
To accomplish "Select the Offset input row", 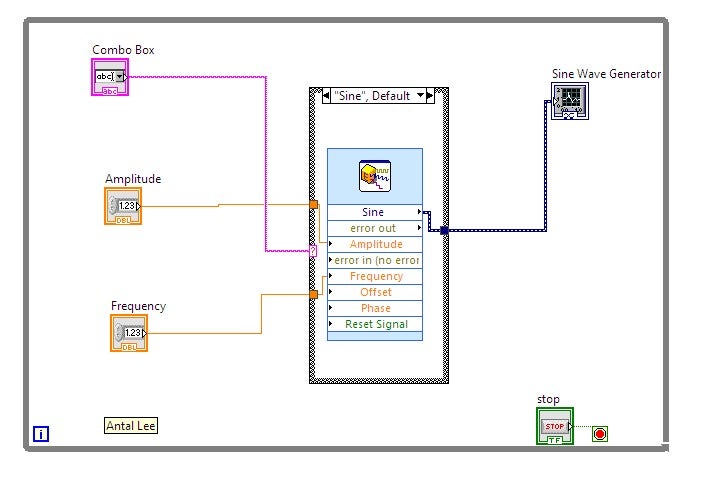I will pos(375,292).
